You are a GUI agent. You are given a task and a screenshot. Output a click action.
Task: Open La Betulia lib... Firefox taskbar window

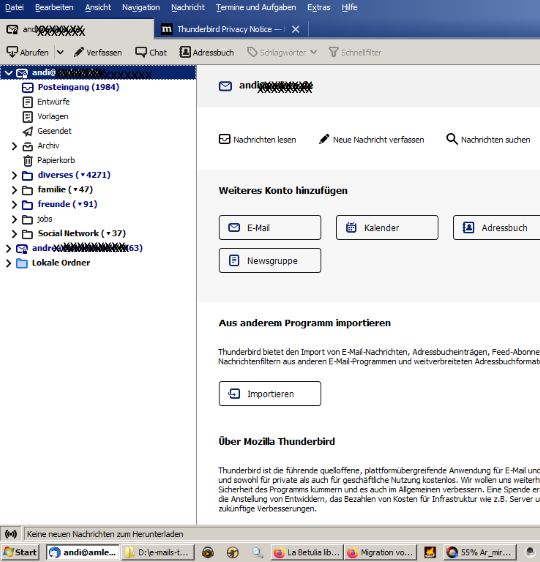[307, 552]
